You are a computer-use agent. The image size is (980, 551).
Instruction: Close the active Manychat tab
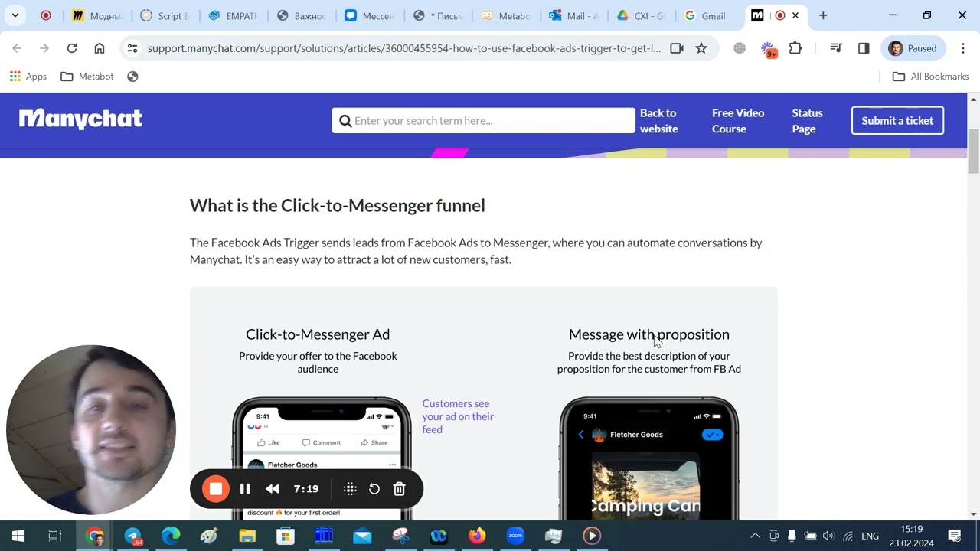tap(795, 15)
